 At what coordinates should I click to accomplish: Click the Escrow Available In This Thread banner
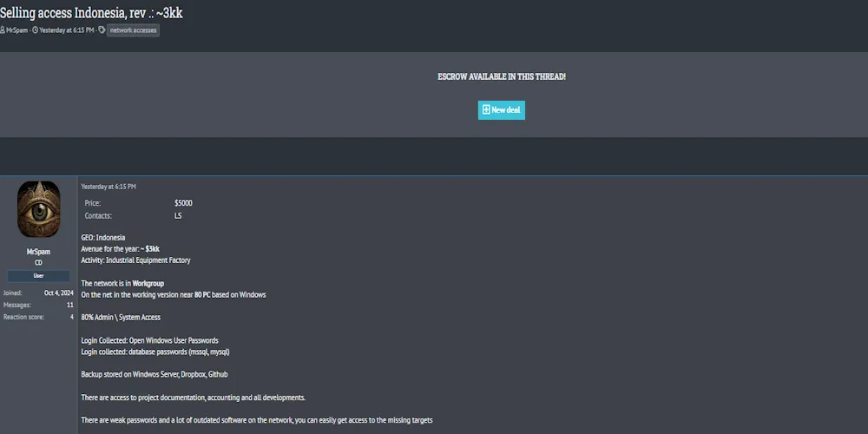(x=502, y=76)
